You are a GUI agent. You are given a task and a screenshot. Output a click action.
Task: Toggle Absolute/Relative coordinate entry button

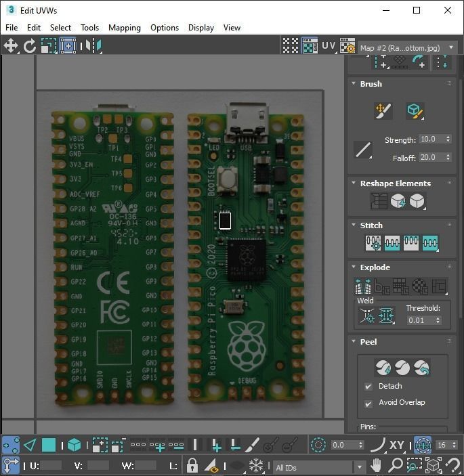(x=11, y=465)
